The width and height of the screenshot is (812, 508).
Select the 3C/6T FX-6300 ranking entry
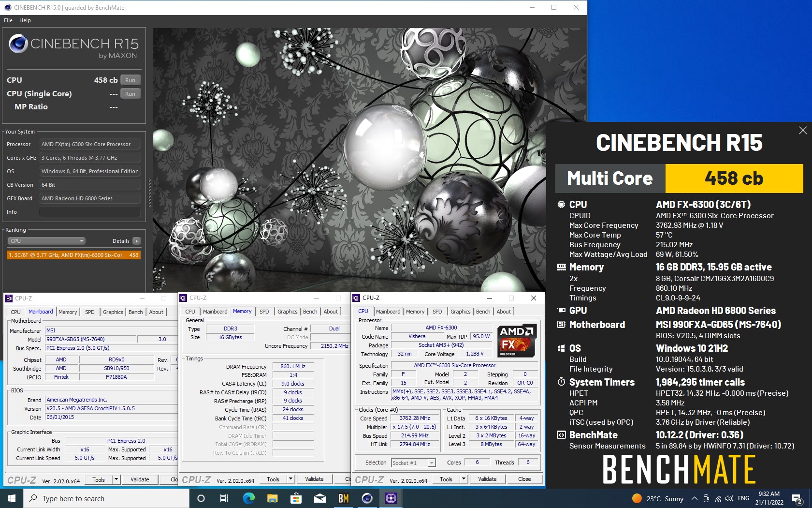pyautogui.click(x=73, y=255)
